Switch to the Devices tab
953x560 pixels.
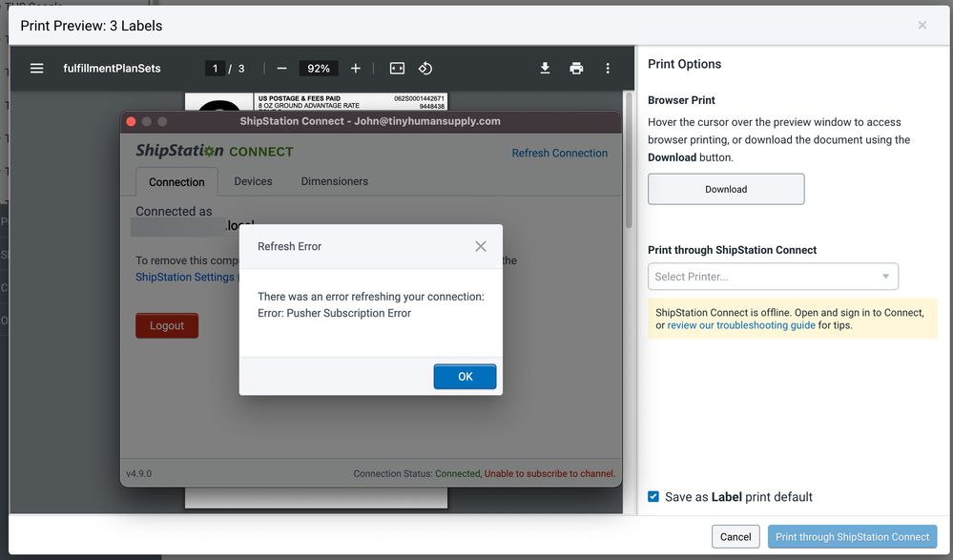point(253,181)
